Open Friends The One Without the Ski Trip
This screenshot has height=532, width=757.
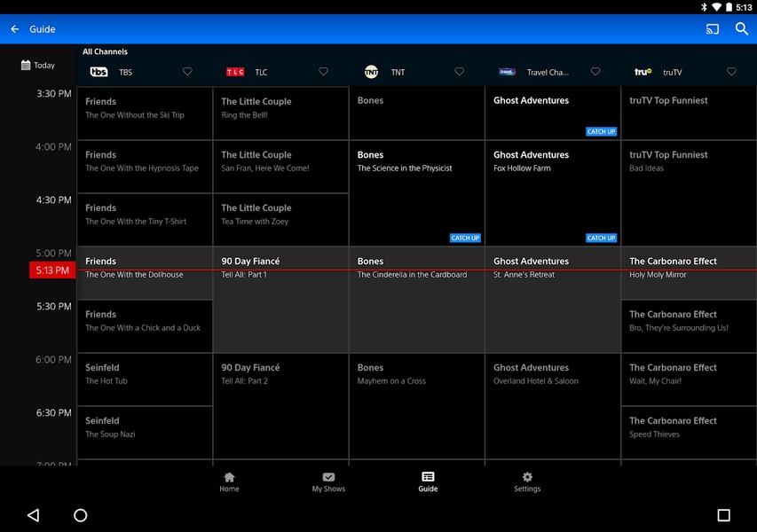(145, 113)
